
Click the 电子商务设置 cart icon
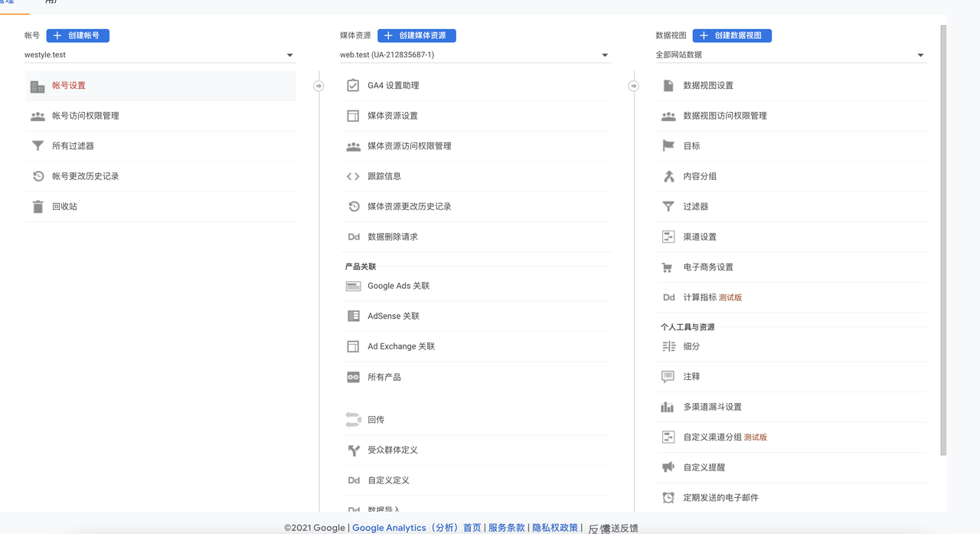[x=667, y=267]
